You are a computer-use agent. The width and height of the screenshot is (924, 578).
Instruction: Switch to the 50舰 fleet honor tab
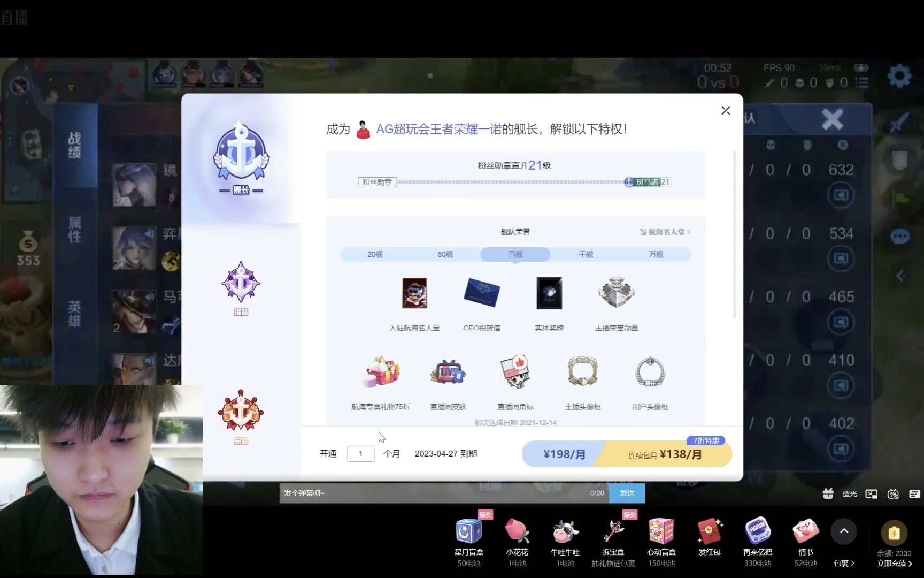point(445,254)
